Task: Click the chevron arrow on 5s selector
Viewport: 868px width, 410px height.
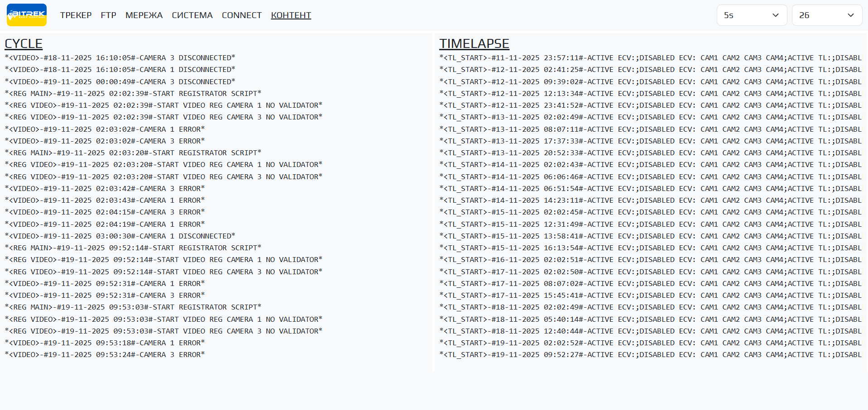Action: click(x=776, y=15)
